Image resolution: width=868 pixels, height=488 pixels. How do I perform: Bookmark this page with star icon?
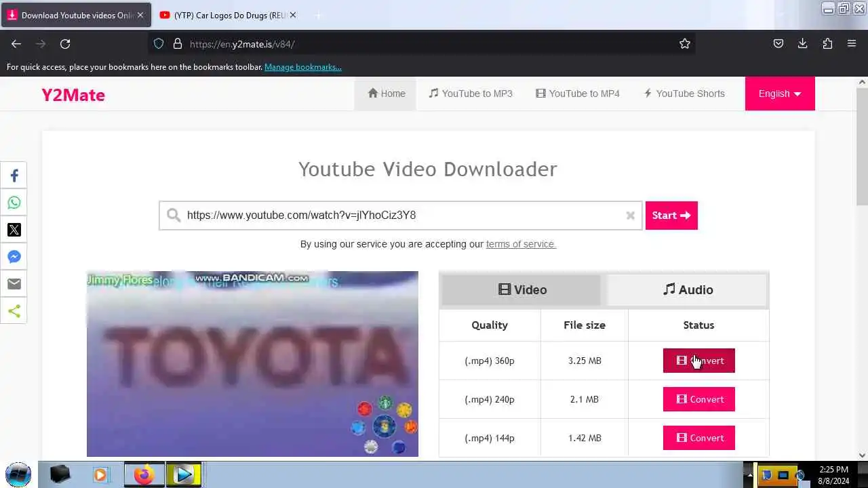click(x=685, y=43)
